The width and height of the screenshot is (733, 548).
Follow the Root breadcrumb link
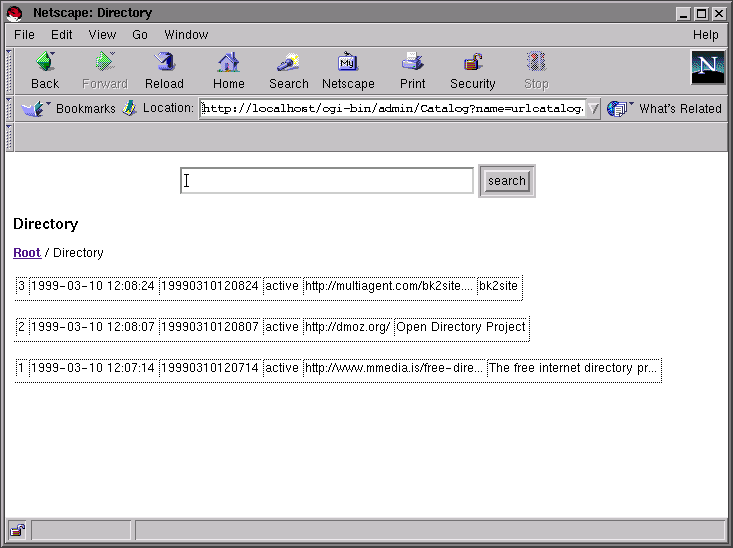click(x=27, y=253)
